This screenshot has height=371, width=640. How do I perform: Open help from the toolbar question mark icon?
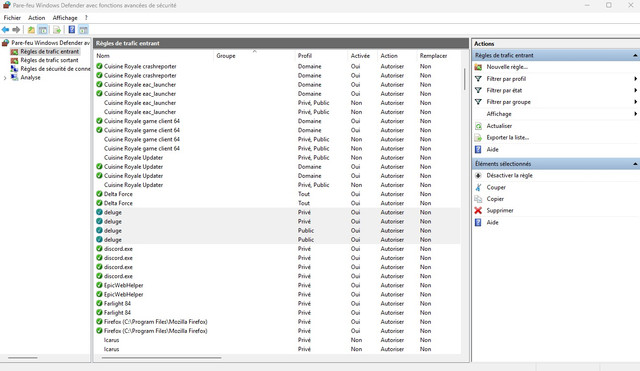(x=71, y=29)
